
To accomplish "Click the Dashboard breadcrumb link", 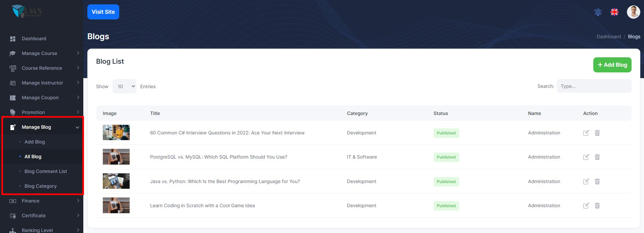I will tap(608, 37).
